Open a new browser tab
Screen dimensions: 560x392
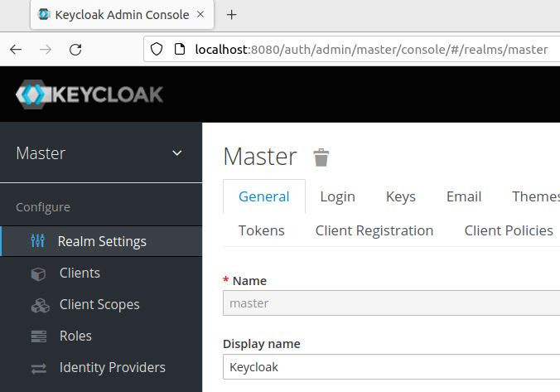pos(231,15)
